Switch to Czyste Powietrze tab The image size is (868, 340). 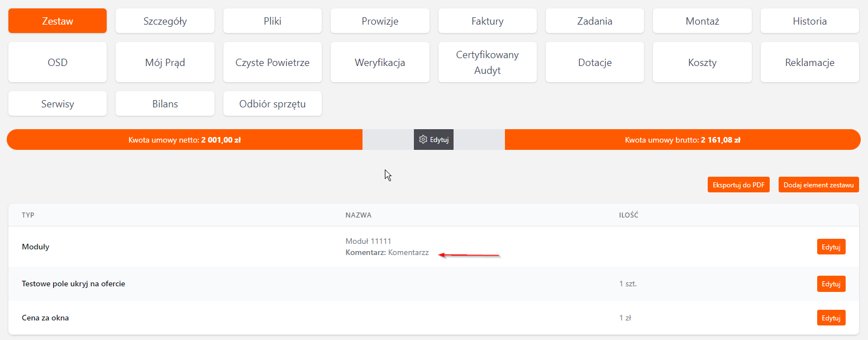(x=272, y=63)
